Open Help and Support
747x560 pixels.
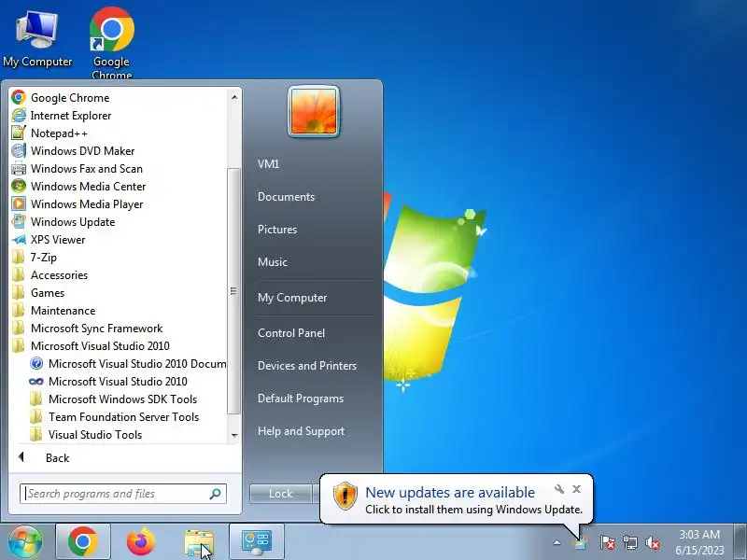(301, 431)
